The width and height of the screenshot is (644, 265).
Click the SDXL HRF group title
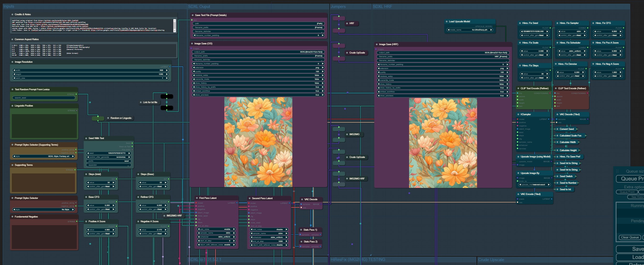pos(382,7)
